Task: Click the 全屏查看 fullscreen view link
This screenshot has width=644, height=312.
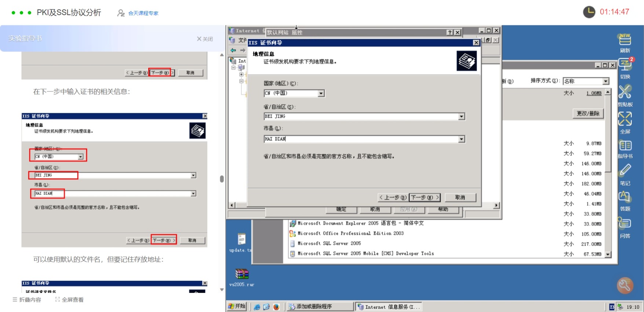Action: tap(69, 300)
